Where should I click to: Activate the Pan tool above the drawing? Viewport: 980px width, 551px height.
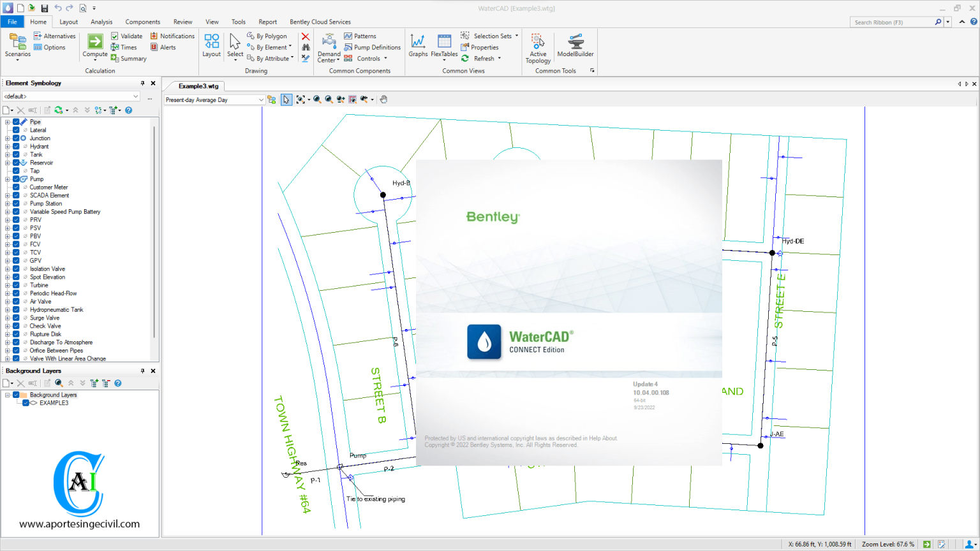(x=383, y=99)
